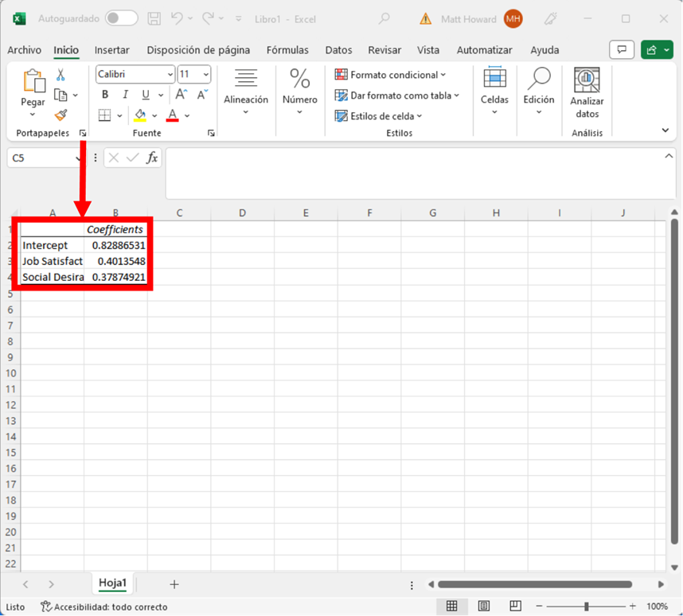Click the save (diskette) icon in title bar

tap(154, 18)
